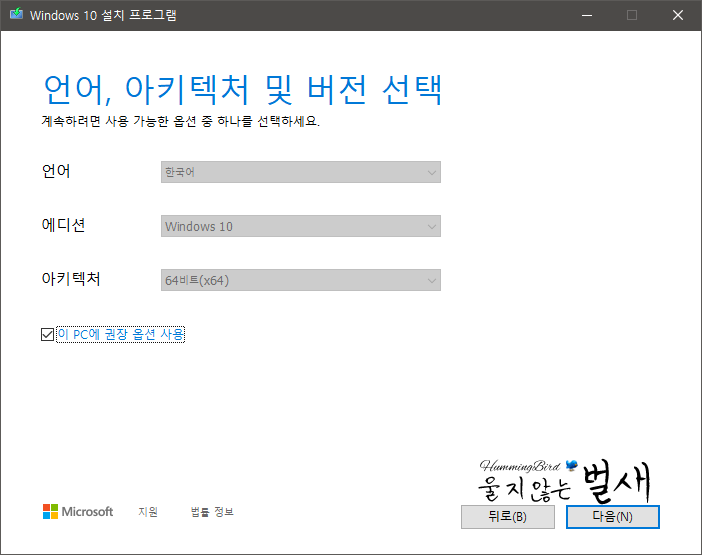702x555 pixels.
Task: Minimize the setup window
Action: tap(587, 15)
